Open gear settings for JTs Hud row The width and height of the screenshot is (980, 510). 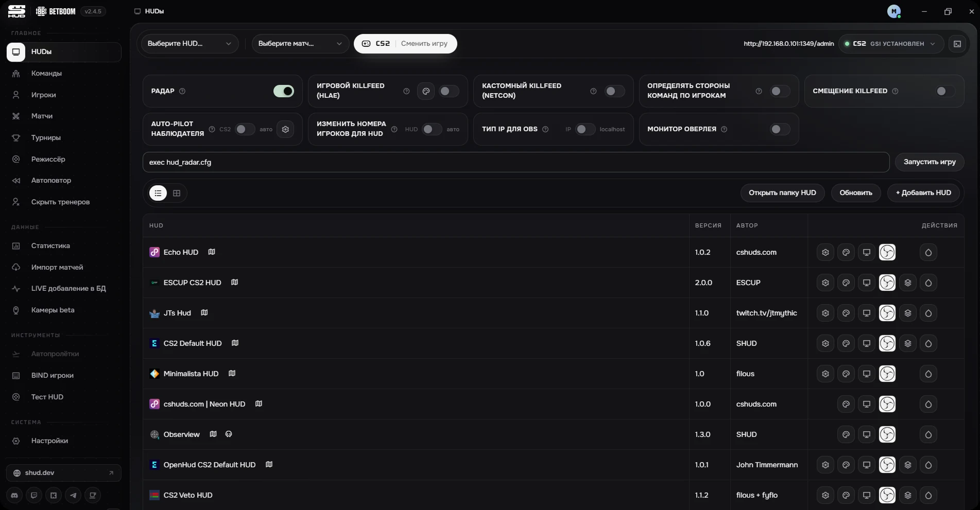(x=825, y=313)
